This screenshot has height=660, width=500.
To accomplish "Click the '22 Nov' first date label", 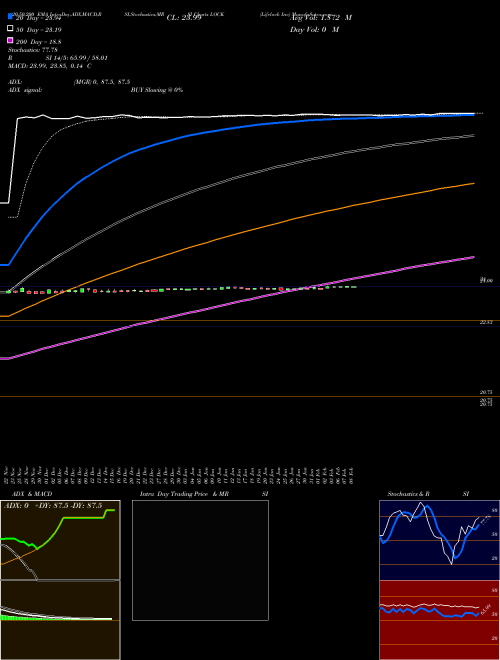I will click(x=7, y=474).
